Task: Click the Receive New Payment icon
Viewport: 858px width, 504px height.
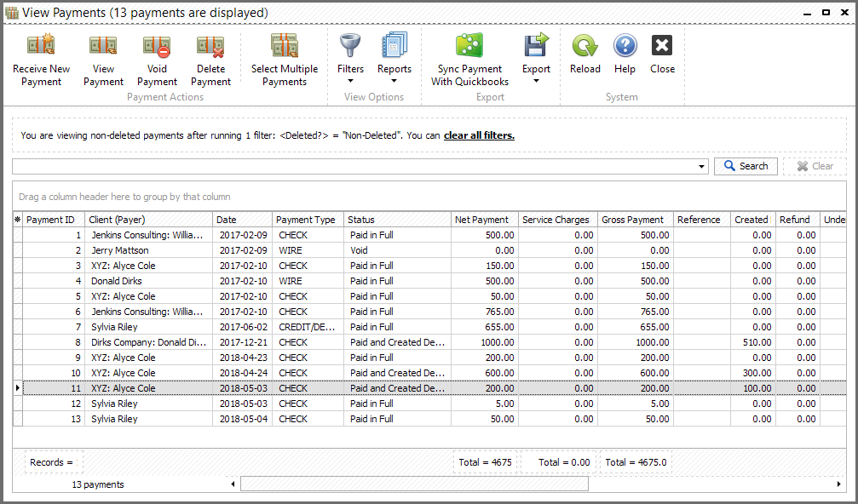Action: [41, 45]
